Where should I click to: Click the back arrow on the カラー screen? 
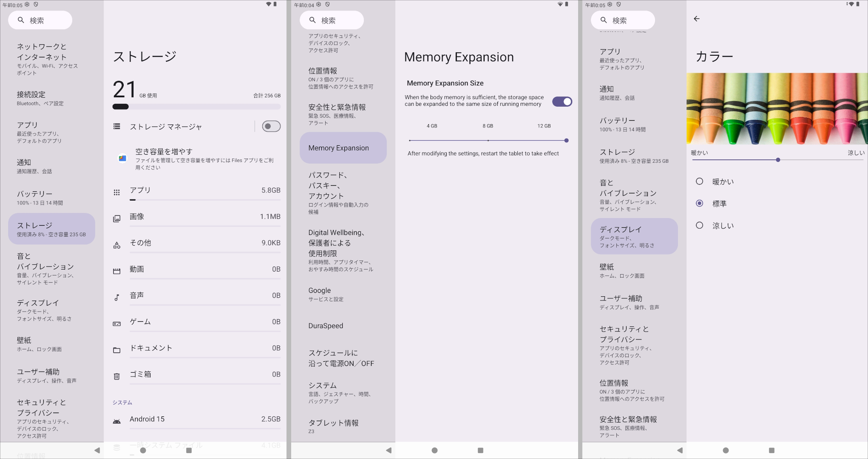(x=696, y=19)
